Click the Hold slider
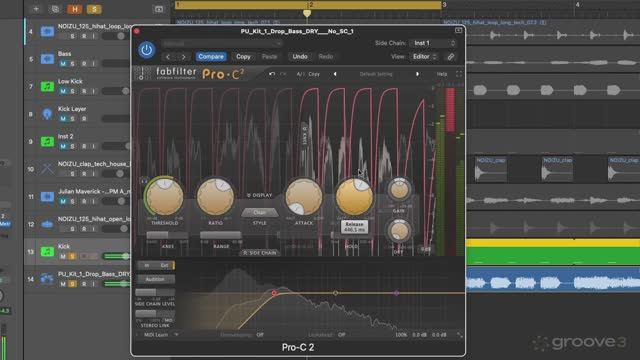The image size is (640, 360). [352, 236]
